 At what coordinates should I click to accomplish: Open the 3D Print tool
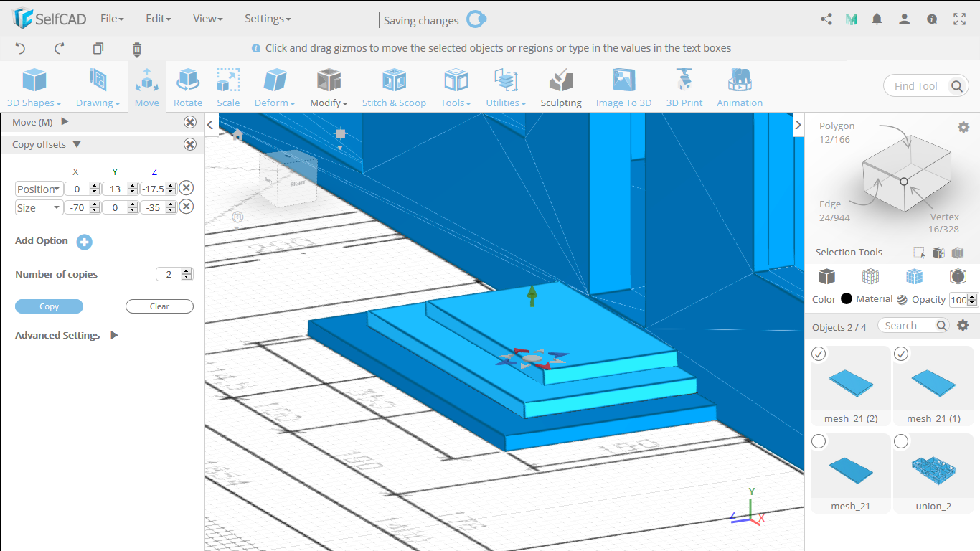(x=684, y=88)
